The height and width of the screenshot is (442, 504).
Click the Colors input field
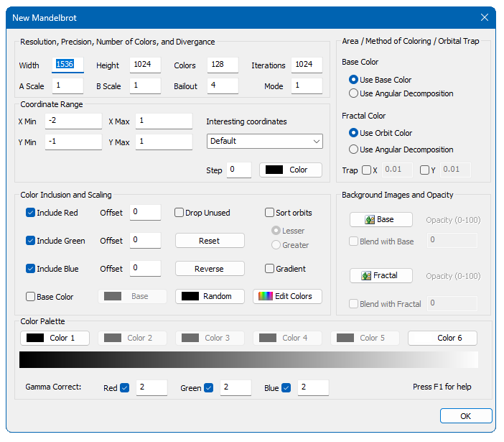point(223,65)
